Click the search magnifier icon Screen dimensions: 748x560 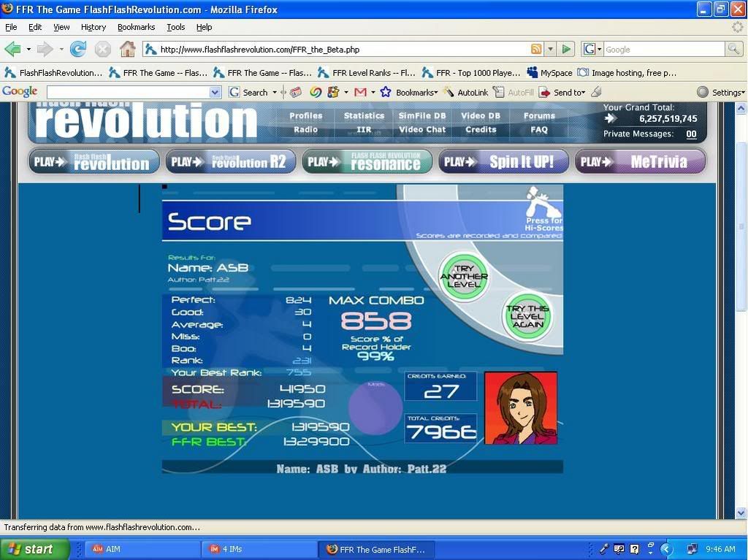point(733,50)
